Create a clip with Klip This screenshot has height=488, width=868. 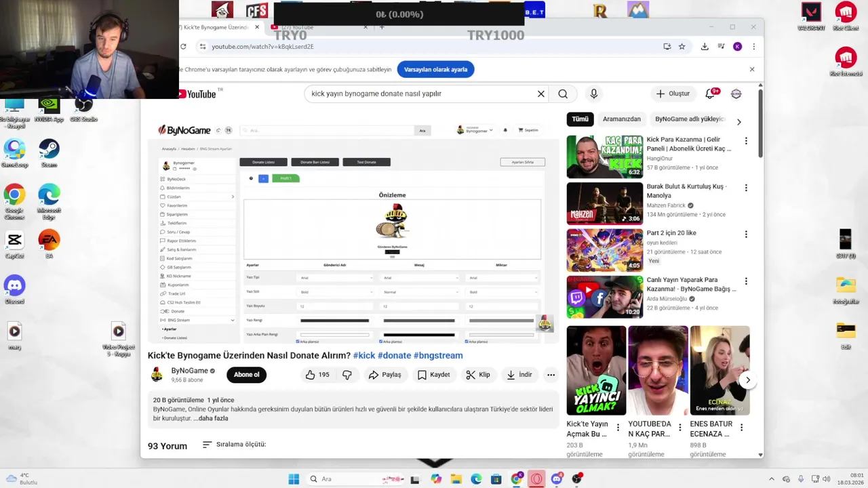(x=478, y=375)
